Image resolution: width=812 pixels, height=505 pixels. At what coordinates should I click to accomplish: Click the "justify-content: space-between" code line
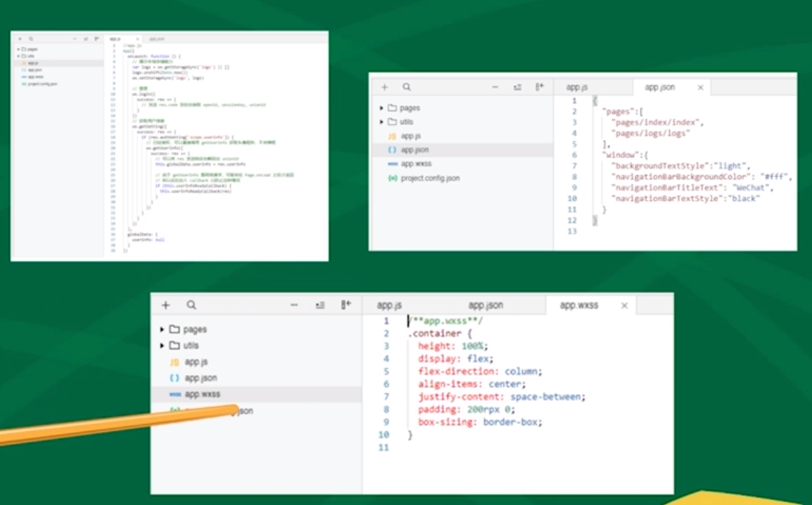(x=501, y=397)
